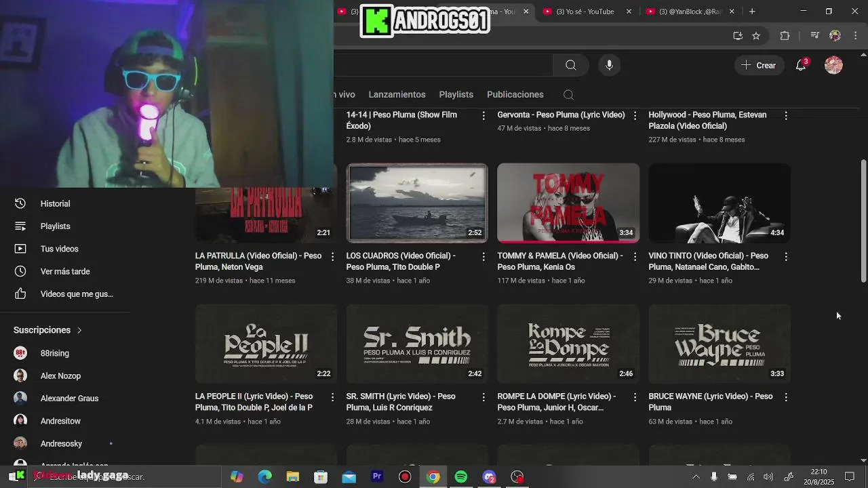
Task: Activate voice search microphone
Action: click(x=609, y=65)
